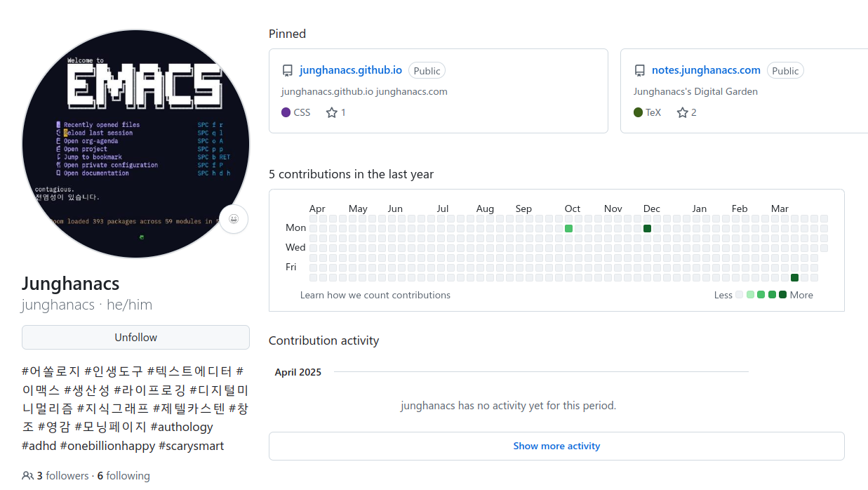Viewport: 868px width, 490px height.
Task: Click the darkest green legend swatch near More
Action: tap(783, 295)
